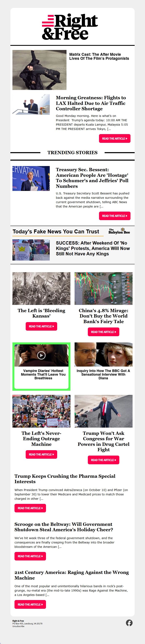Click the Matrix Cast headline text

point(99,56)
